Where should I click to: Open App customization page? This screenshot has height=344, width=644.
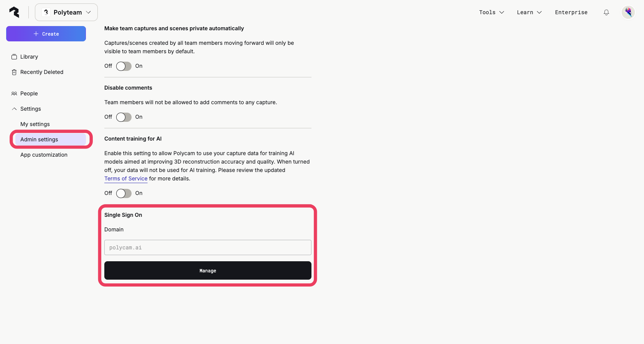44,155
